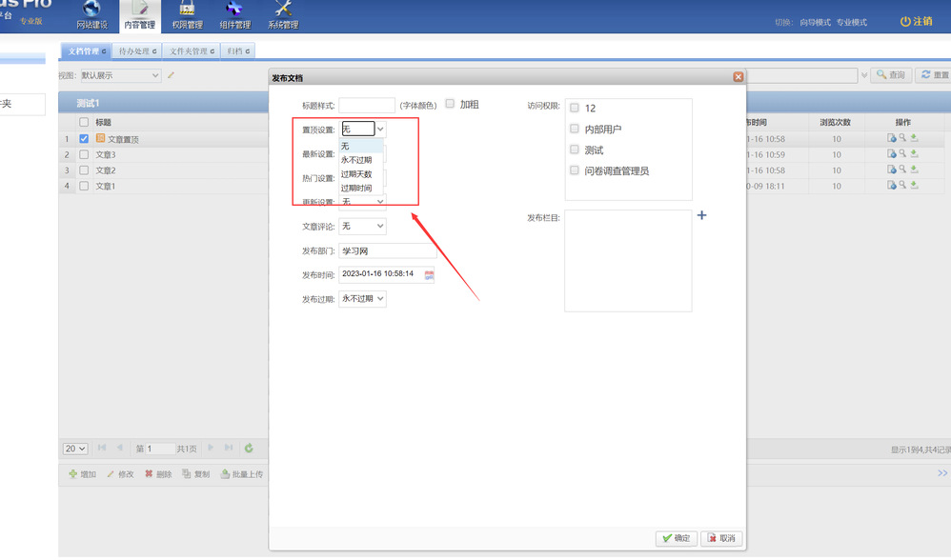Screen dimensions: 951x560
Task: Click the 发布部门 input field
Action: (x=387, y=250)
